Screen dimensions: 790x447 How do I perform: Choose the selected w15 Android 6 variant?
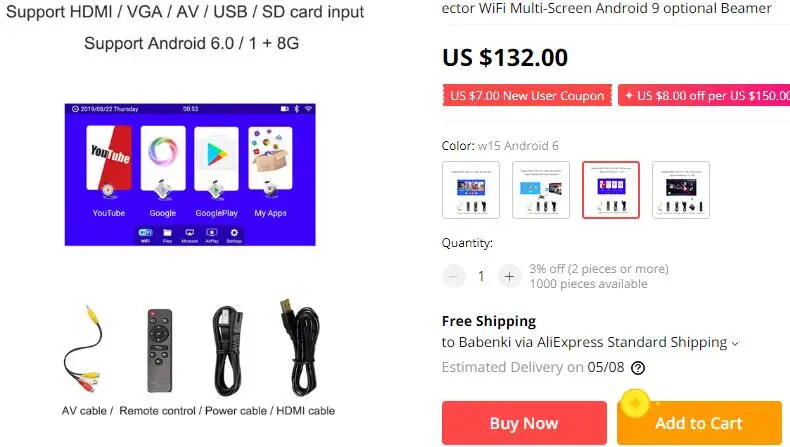pos(611,190)
